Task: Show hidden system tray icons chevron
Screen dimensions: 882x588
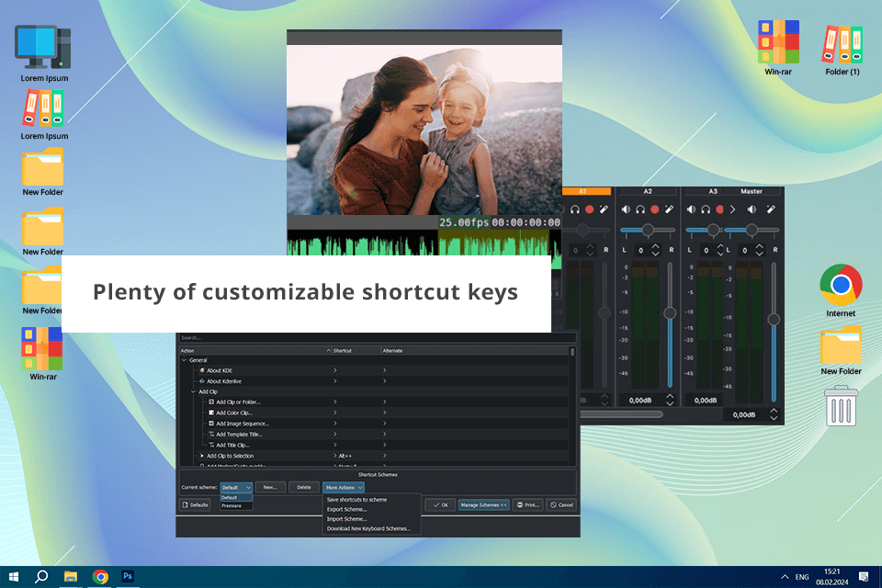Action: [x=785, y=577]
